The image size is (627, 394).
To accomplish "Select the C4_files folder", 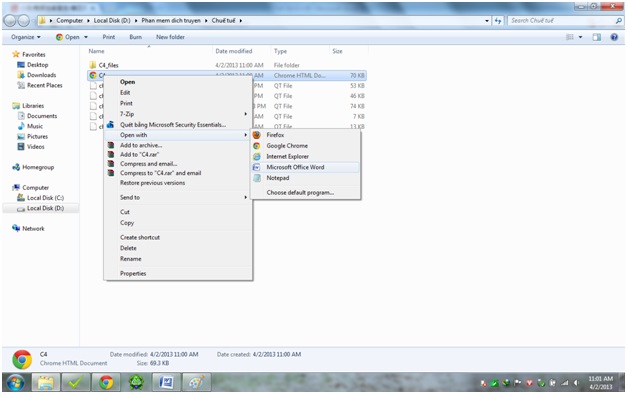I will 108,65.
